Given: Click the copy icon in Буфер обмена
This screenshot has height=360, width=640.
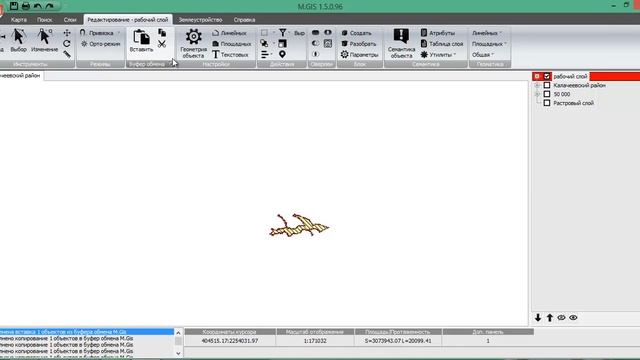Looking at the screenshot, I should (x=162, y=33).
